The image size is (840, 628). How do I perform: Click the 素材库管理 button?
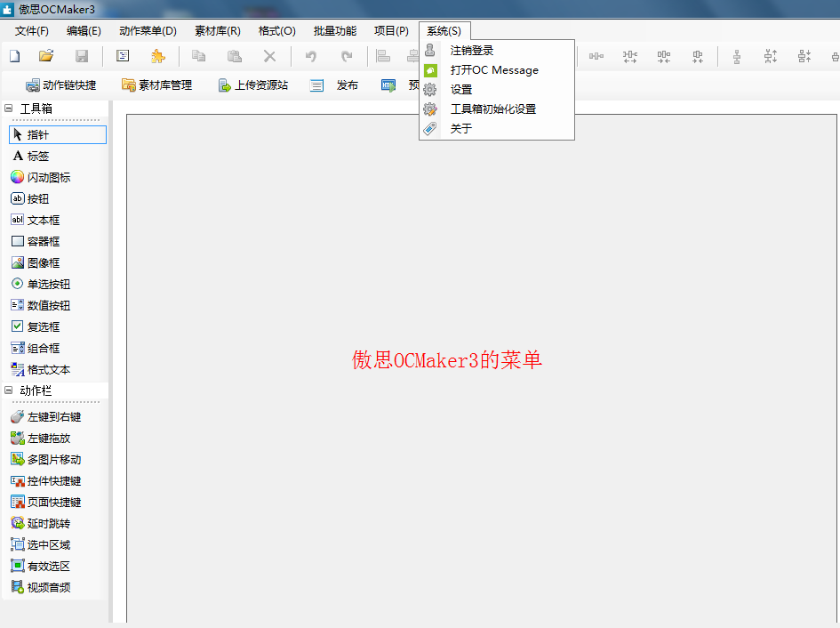click(x=157, y=85)
